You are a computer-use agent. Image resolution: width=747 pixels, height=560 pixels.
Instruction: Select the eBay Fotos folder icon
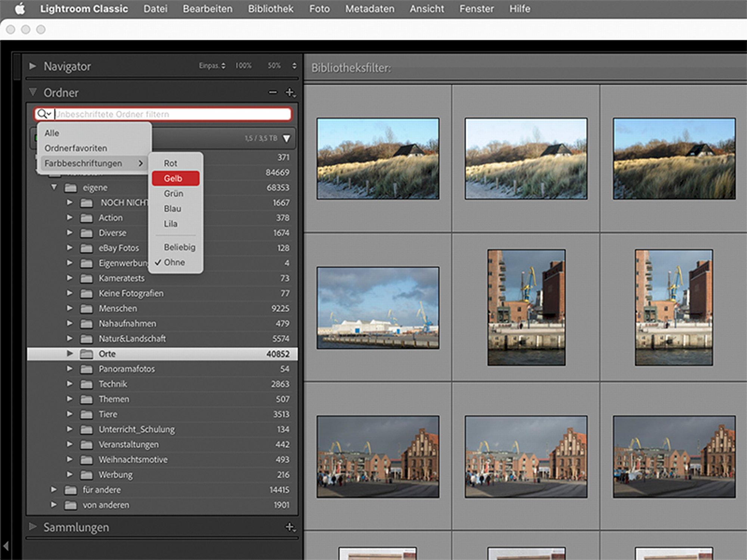[x=86, y=248]
